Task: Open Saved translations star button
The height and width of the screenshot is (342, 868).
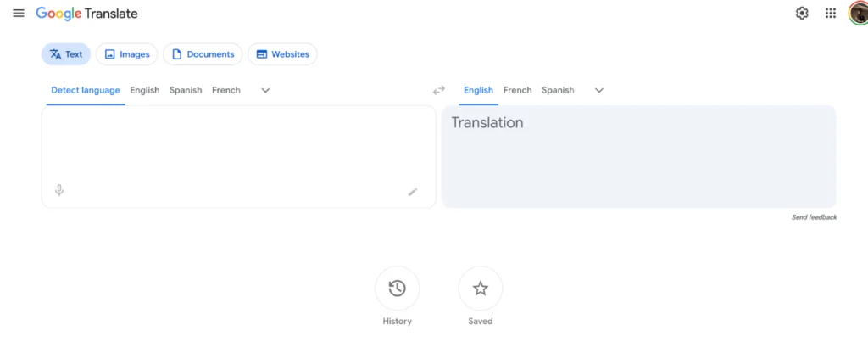Action: 481,289
